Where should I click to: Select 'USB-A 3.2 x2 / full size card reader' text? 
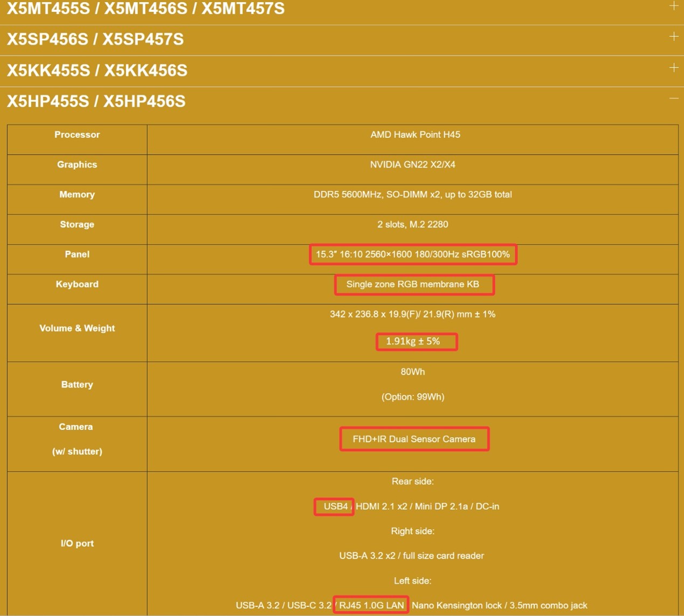pyautogui.click(x=412, y=556)
